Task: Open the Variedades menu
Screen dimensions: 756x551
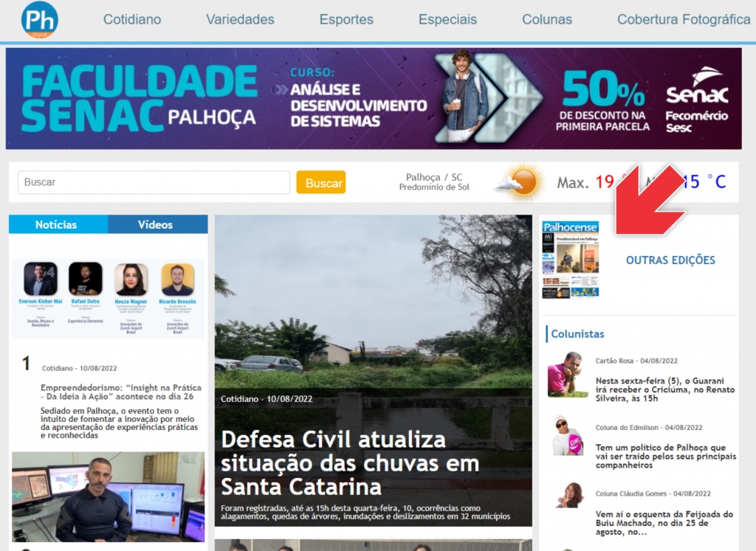Action: 240,19
